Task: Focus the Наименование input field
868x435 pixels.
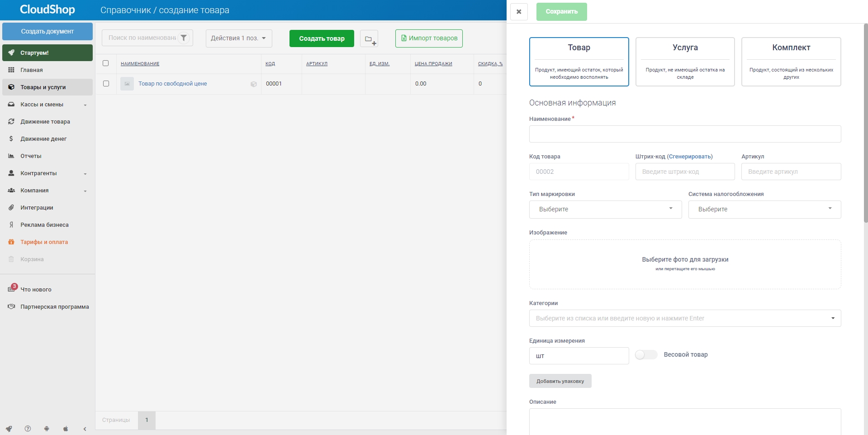Action: [x=685, y=134]
